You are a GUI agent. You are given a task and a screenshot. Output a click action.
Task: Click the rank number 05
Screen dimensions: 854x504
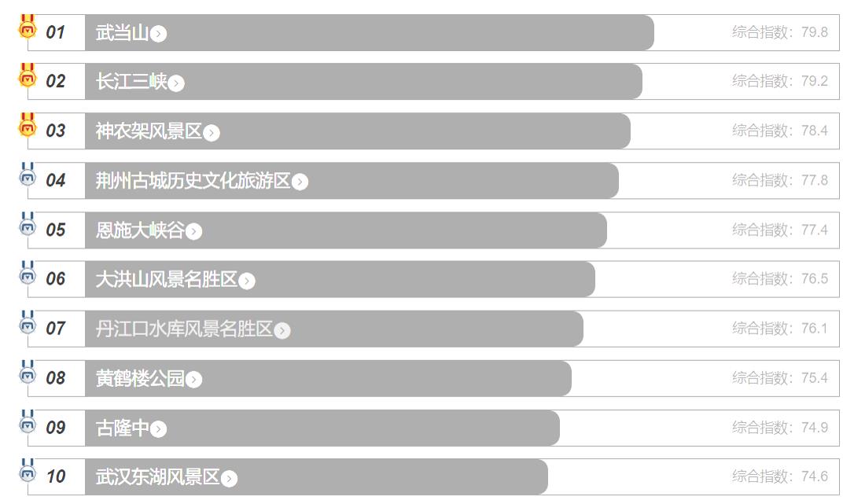(x=56, y=230)
